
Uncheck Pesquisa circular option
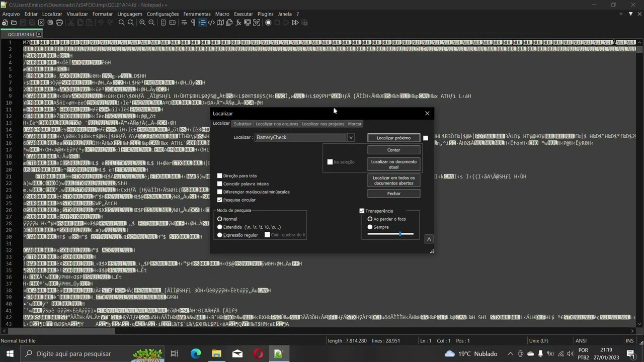(220, 200)
